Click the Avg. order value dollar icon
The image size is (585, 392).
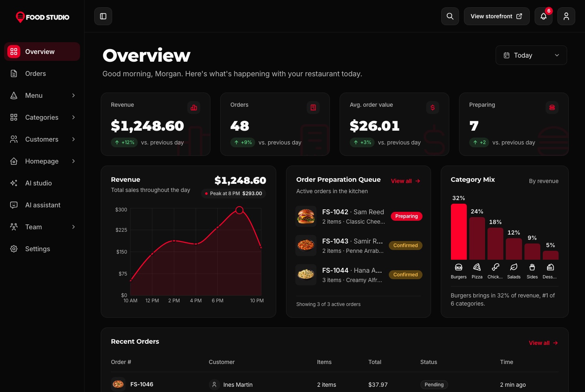click(433, 108)
